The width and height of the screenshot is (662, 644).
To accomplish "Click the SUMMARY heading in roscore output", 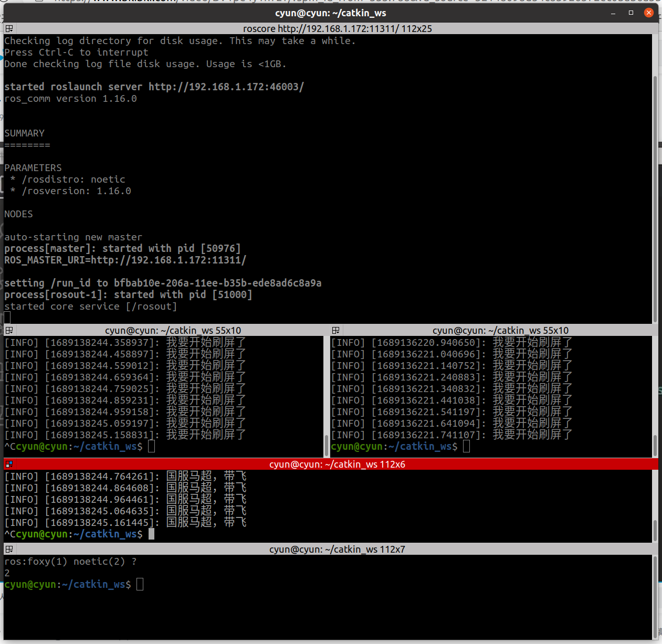I will pyautogui.click(x=25, y=133).
